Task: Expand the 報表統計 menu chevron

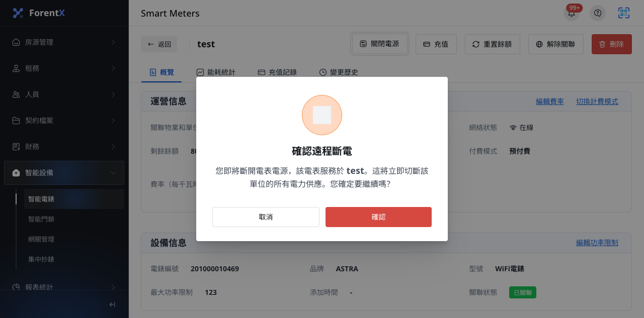Action: (113, 287)
